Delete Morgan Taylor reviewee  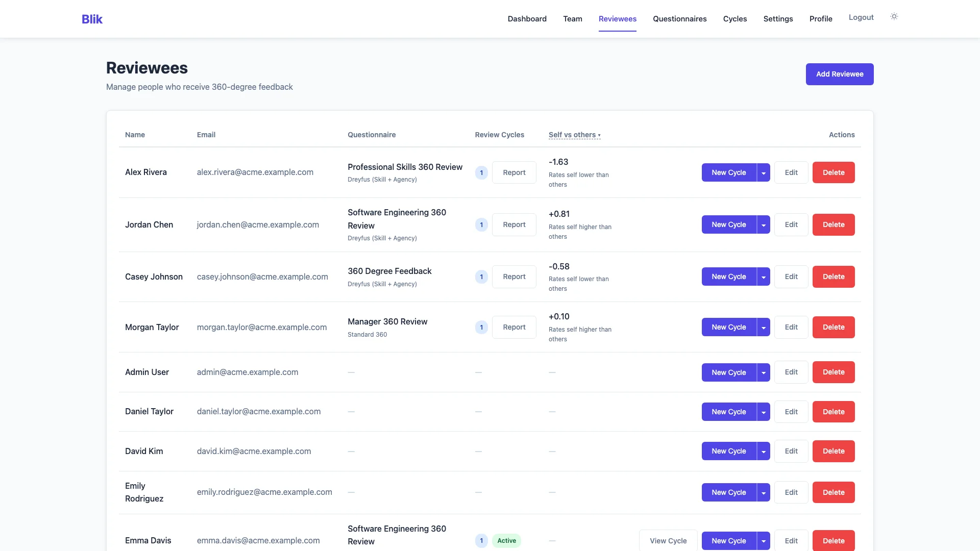[x=834, y=327]
